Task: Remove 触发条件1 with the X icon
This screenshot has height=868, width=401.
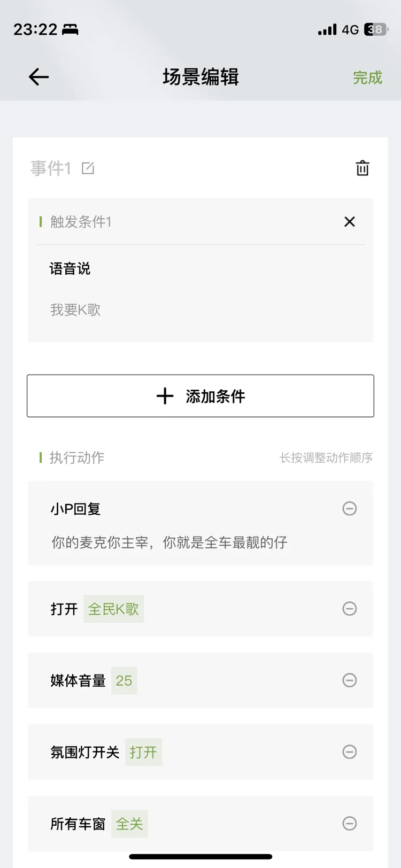Action: click(350, 222)
